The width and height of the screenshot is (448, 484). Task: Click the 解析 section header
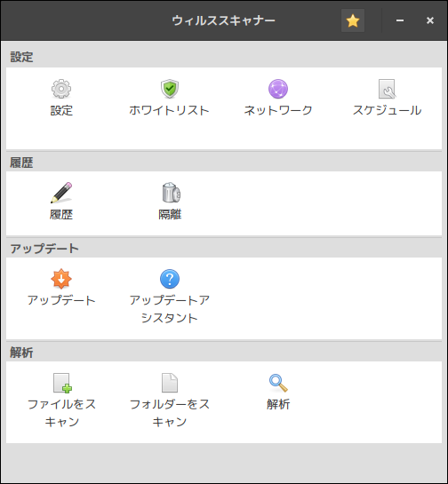(21, 353)
